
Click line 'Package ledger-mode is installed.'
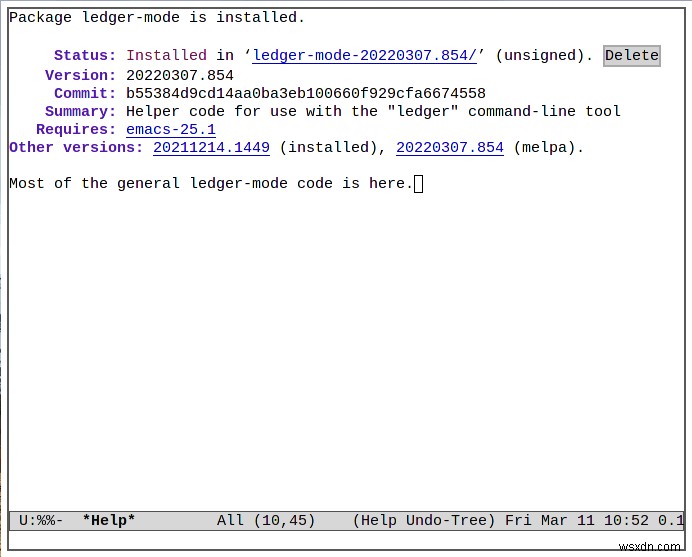157,18
